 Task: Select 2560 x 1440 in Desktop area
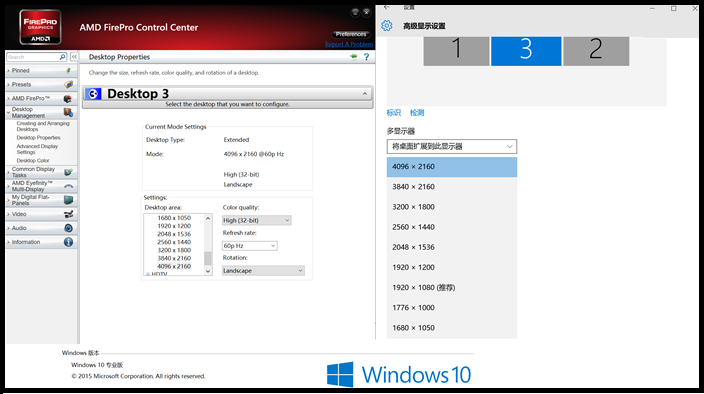[174, 242]
